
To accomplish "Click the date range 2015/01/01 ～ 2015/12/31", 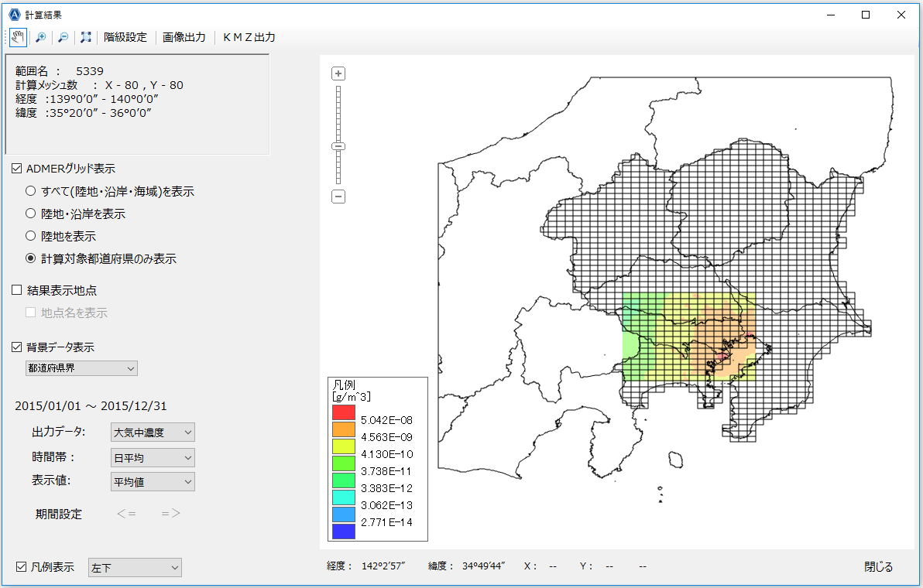I will 91,405.
